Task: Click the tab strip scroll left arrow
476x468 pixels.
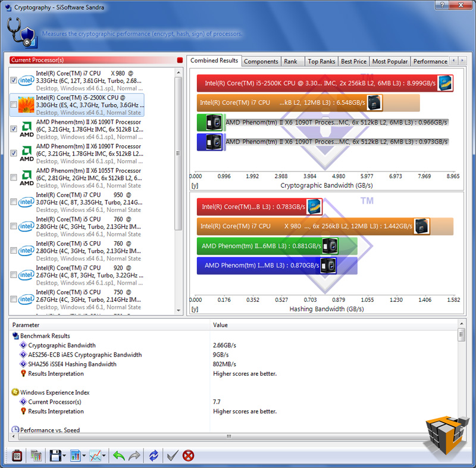Action: (453, 61)
